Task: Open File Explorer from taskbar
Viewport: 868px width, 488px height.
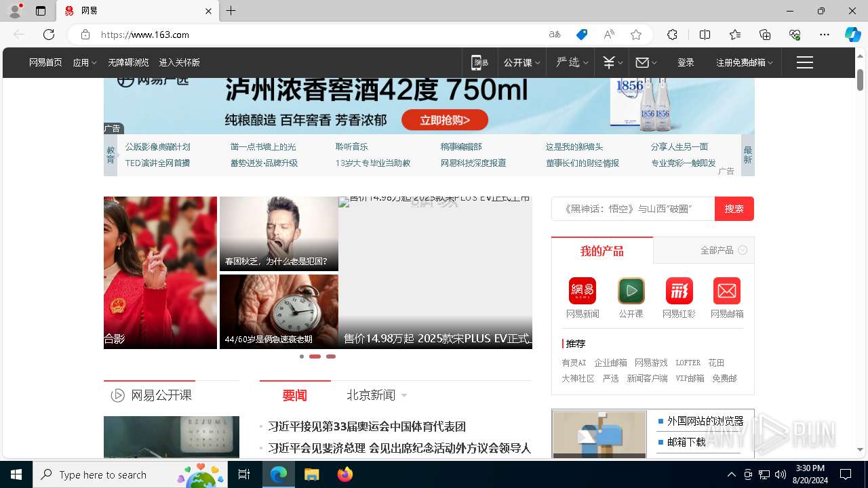Action: point(311,474)
